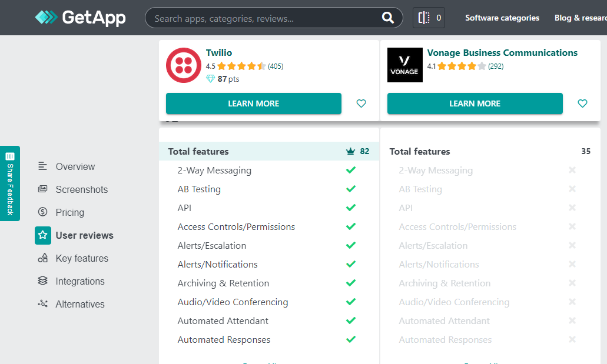
Task: Click Twilio's Alerts/Escalation label
Action: pos(212,246)
